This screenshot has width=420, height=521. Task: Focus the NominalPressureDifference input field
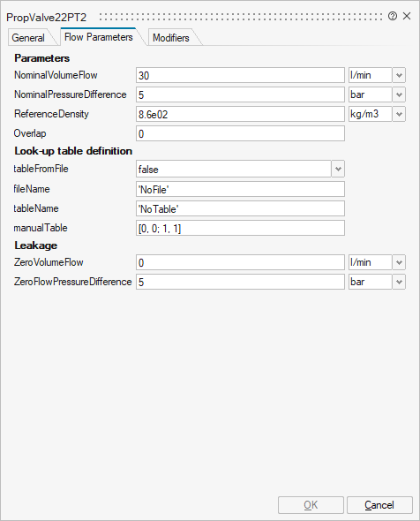click(240, 94)
